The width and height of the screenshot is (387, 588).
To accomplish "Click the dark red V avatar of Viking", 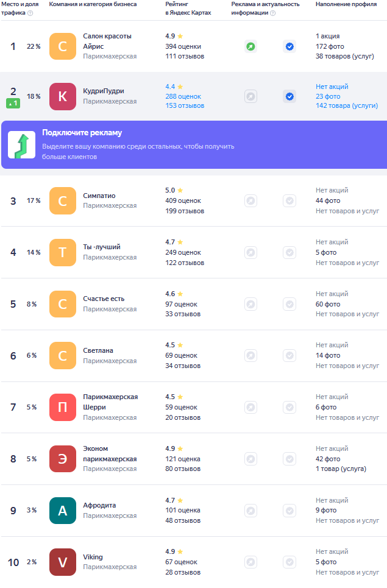I will tap(63, 562).
